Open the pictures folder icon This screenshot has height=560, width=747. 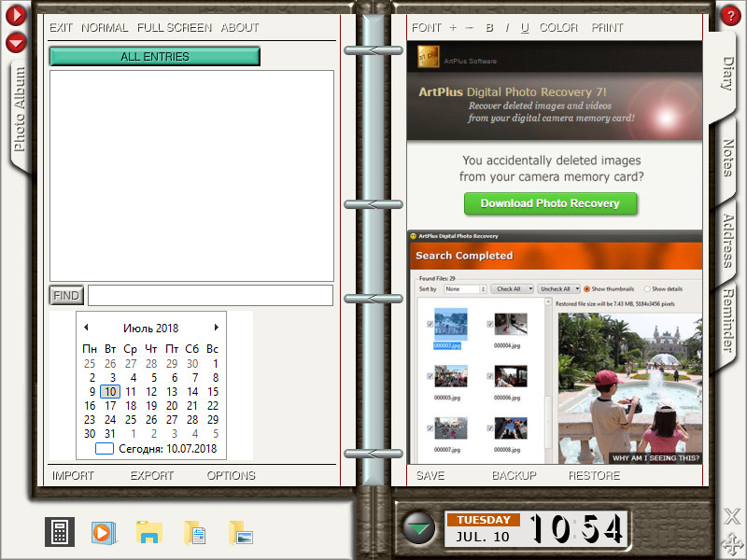tap(241, 532)
